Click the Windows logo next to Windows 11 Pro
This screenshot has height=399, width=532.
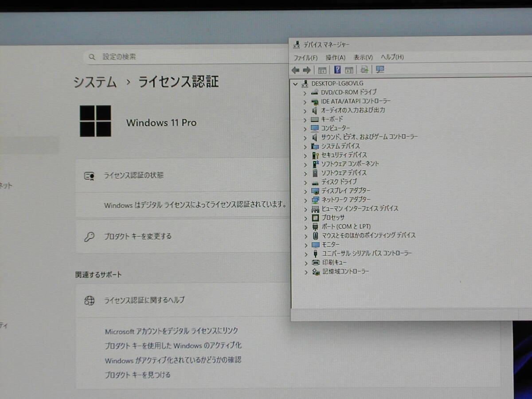pos(95,121)
